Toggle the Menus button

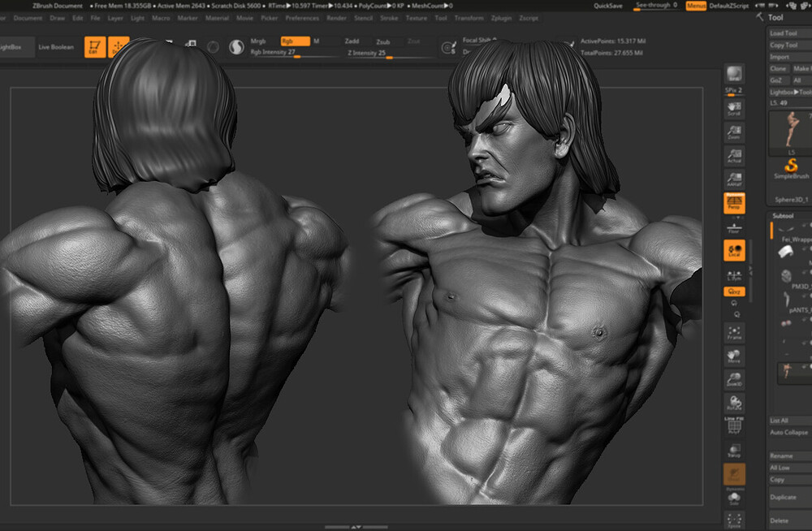(x=696, y=5)
